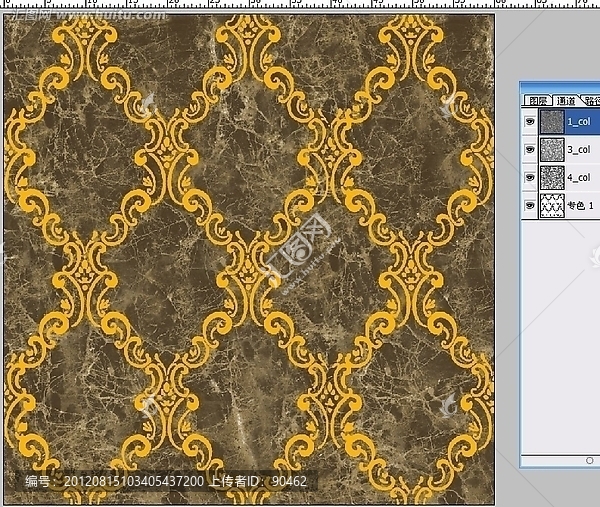
Task: Click the 4_col channel thumbnail
Action: [x=552, y=178]
